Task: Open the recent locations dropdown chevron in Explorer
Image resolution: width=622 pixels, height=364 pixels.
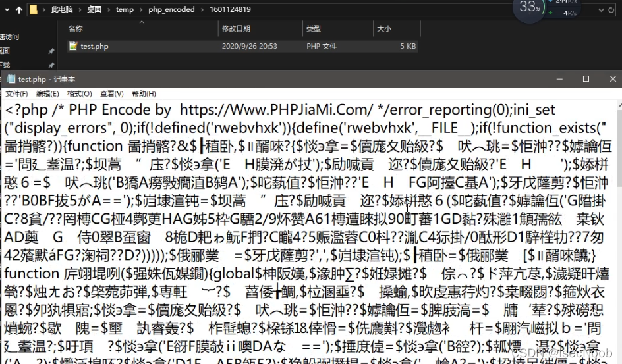Action: pyautogui.click(x=7, y=9)
